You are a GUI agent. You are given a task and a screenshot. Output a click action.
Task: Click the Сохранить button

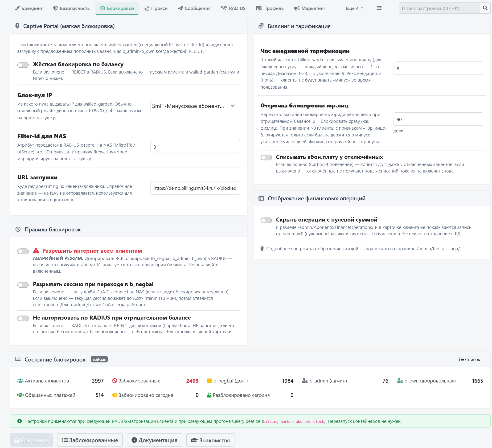[32, 440]
